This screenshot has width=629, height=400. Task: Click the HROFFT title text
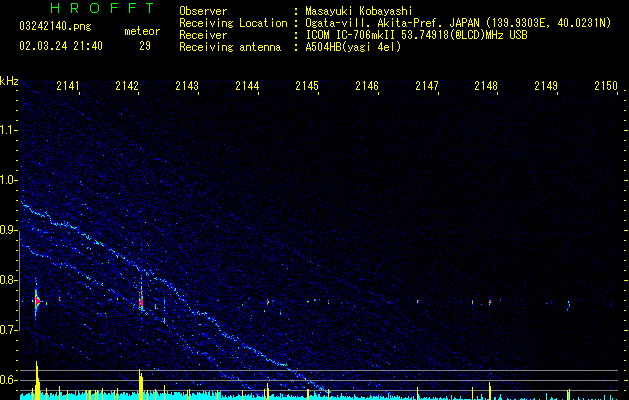(102, 8)
